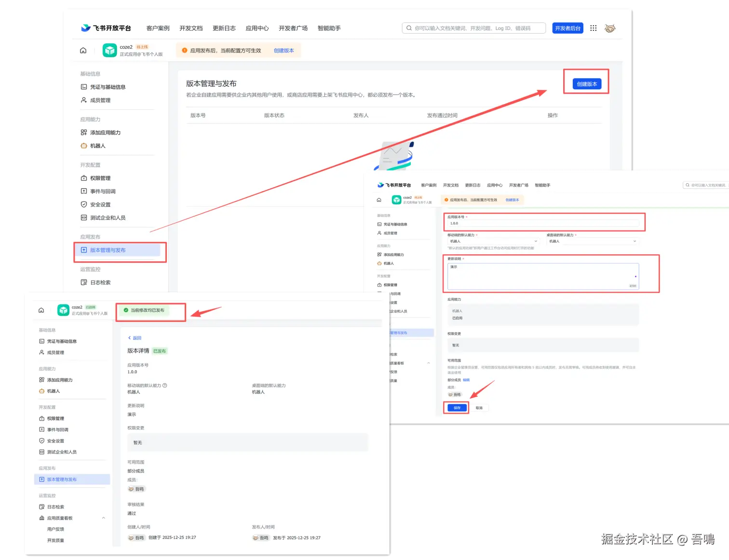This screenshot has height=560, width=729.
Task: Click the home icon on the version details page
Action: coord(41,310)
